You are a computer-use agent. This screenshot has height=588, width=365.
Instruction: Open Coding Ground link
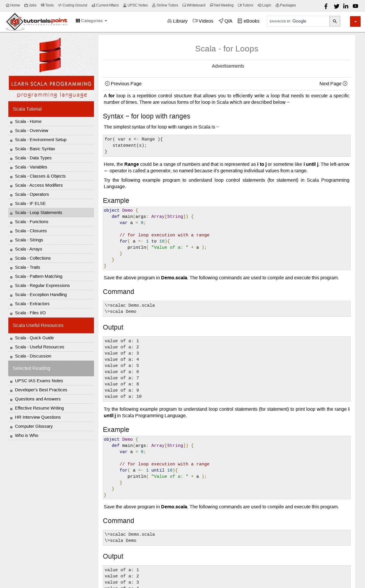point(73,5)
